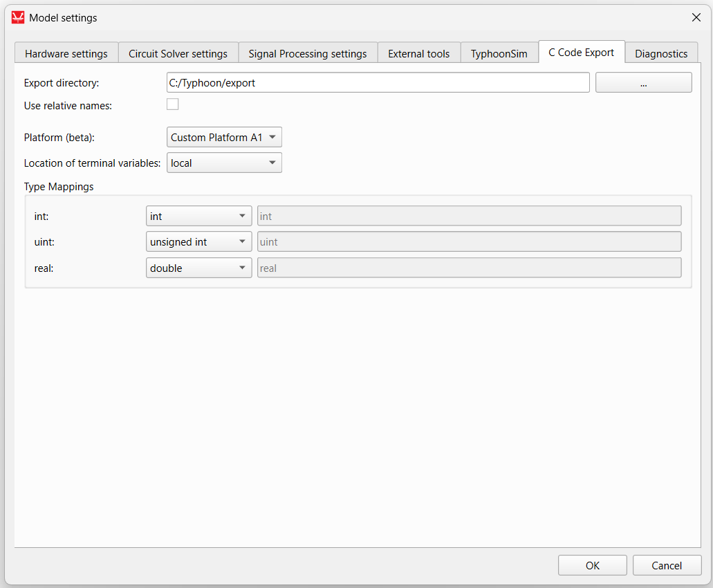Go to External tools tab
This screenshot has width=713, height=588.
[418, 53]
